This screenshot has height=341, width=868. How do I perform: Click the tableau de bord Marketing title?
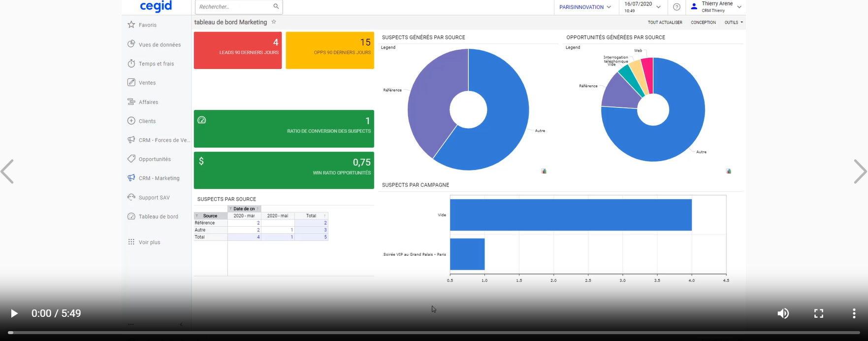230,22
